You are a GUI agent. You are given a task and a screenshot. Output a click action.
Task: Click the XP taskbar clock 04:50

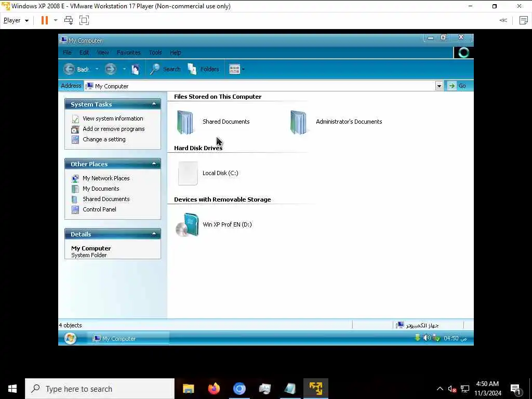click(x=455, y=338)
